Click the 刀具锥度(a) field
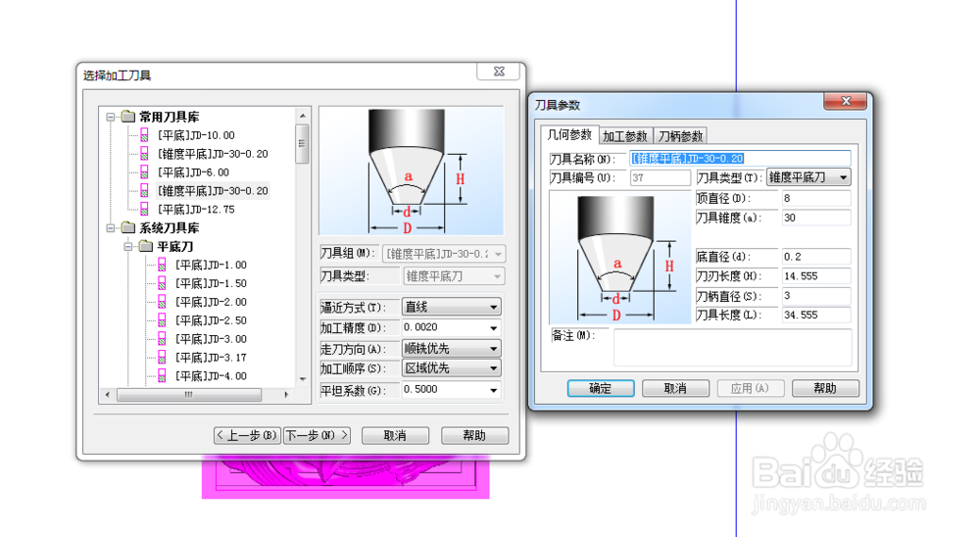This screenshot has height=537, width=980. (x=815, y=218)
